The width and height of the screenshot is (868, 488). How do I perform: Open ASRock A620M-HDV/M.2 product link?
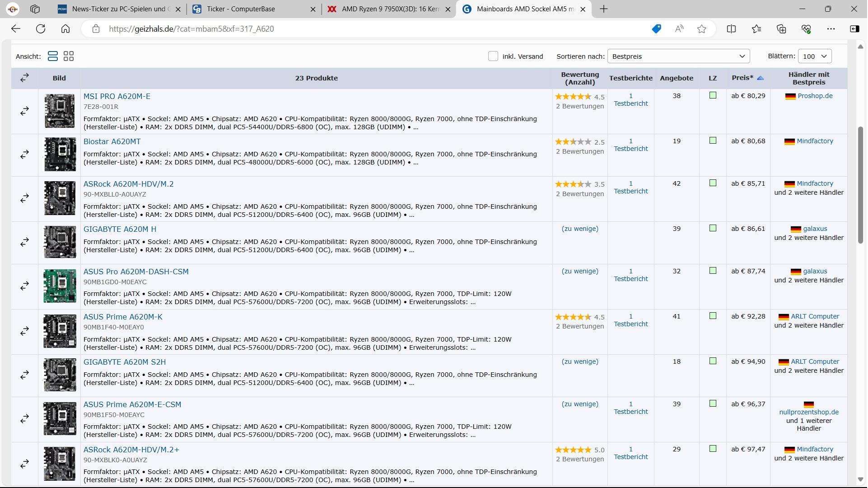tap(128, 184)
